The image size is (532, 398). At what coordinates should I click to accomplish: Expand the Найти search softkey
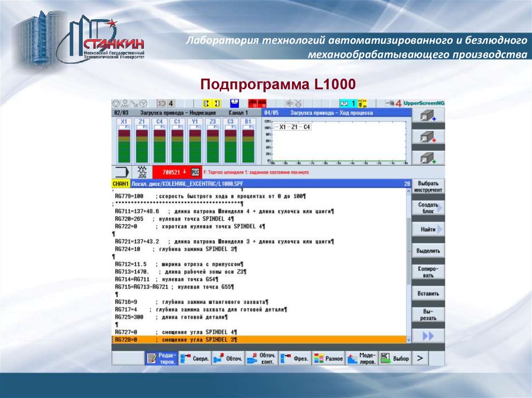(428, 229)
